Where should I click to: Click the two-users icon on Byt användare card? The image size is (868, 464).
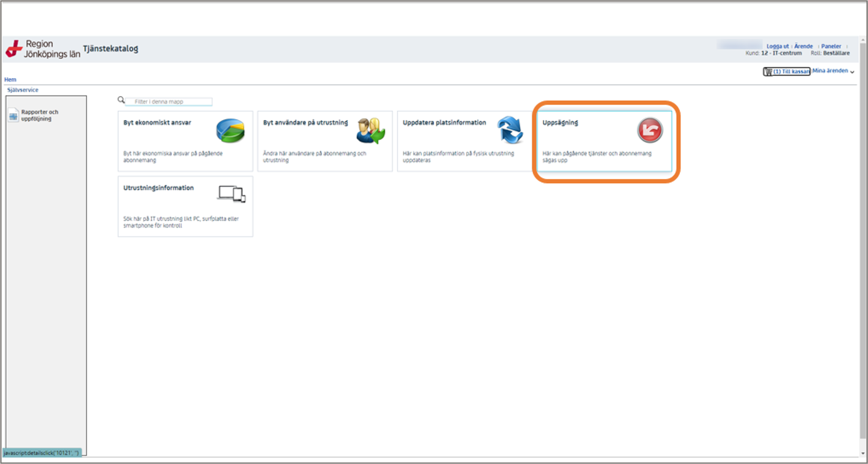tap(371, 130)
